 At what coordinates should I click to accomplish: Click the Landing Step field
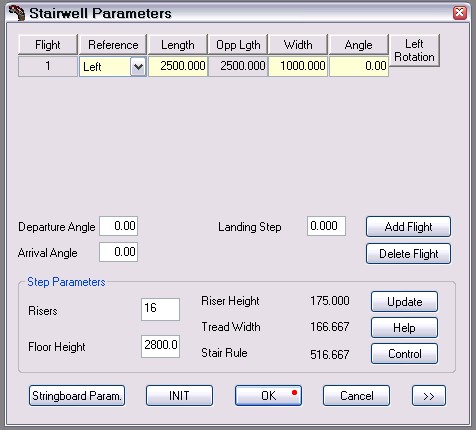click(x=326, y=226)
